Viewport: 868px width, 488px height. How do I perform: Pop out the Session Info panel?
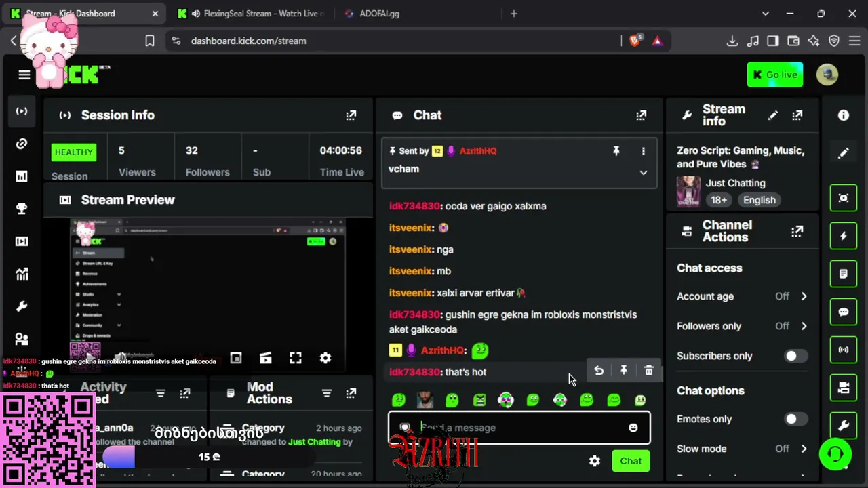point(351,115)
